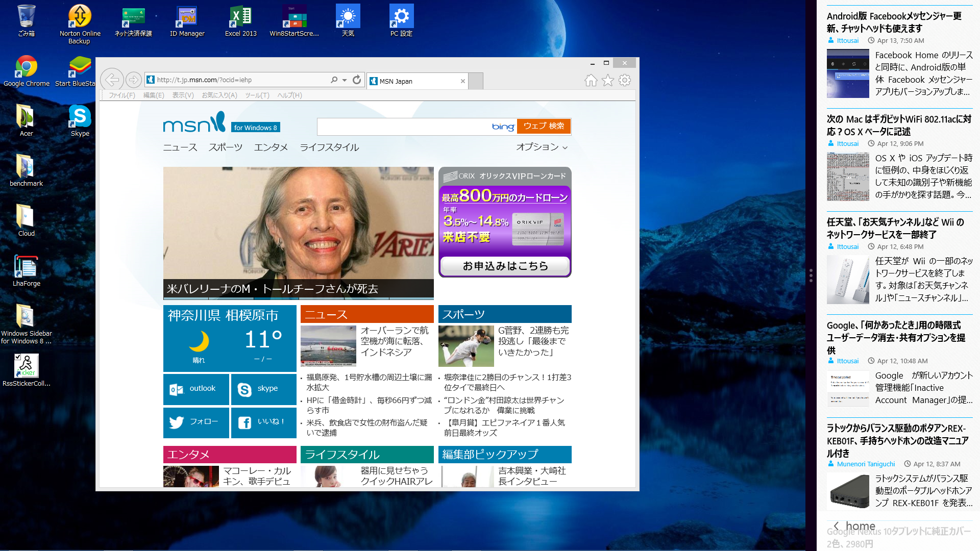
Task: Open the IE tools gear icon
Action: (625, 80)
